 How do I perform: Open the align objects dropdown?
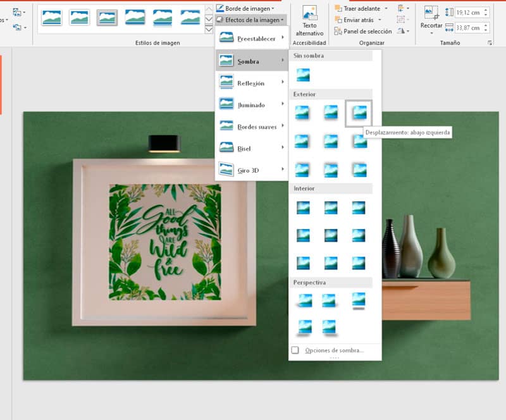[404, 8]
